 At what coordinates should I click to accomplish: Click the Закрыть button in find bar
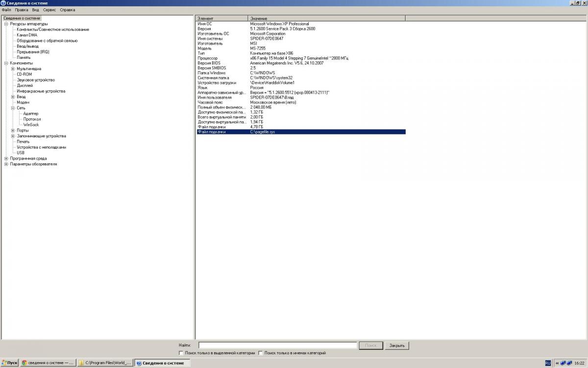tap(397, 345)
